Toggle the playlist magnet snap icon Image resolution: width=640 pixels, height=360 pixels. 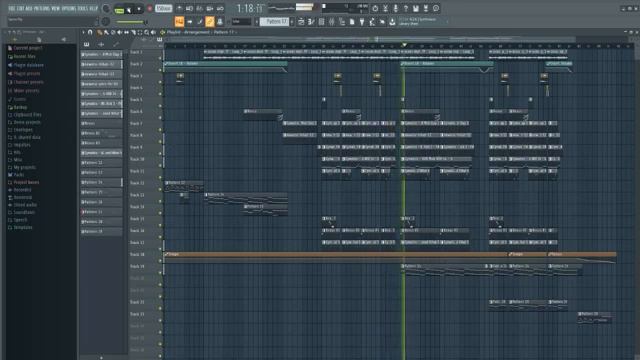tap(90, 32)
